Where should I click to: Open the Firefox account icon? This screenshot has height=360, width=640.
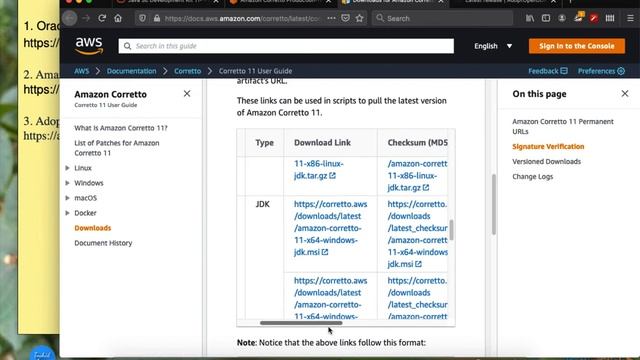point(562,18)
